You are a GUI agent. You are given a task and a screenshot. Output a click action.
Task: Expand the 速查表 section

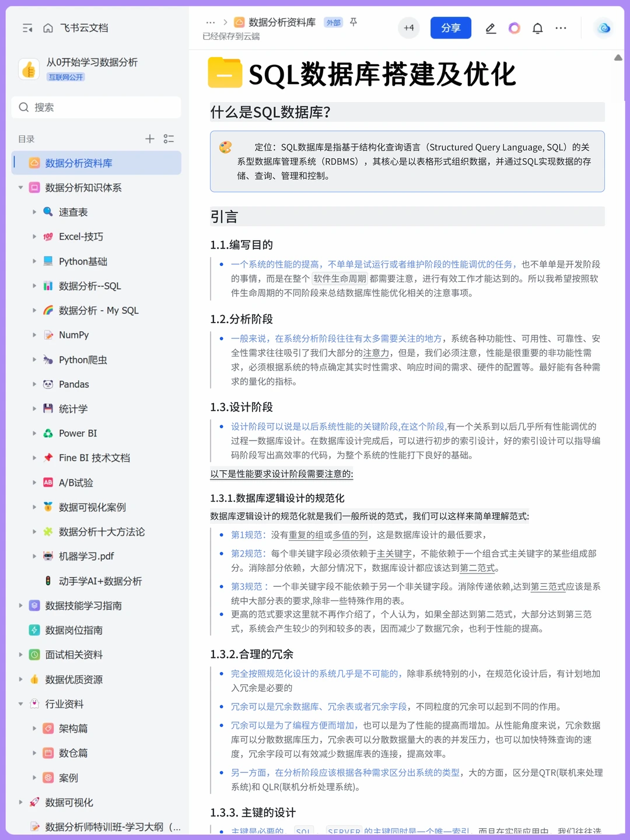[34, 212]
